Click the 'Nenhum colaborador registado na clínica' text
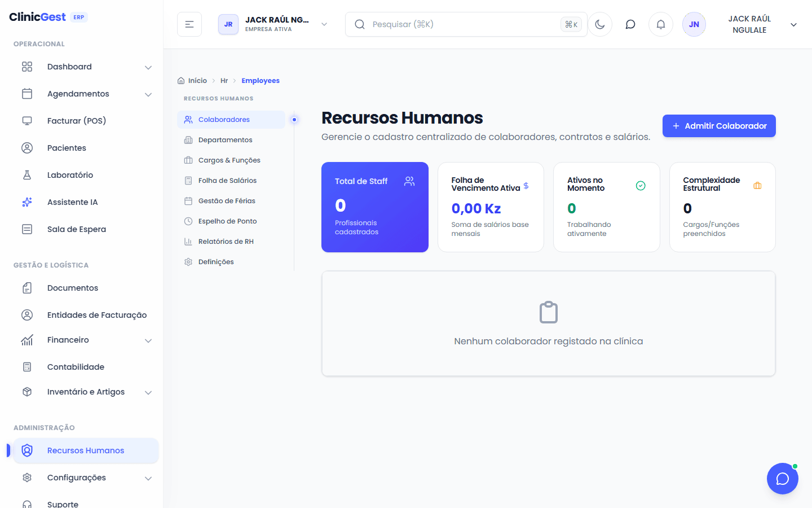The height and width of the screenshot is (508, 812). point(549,341)
